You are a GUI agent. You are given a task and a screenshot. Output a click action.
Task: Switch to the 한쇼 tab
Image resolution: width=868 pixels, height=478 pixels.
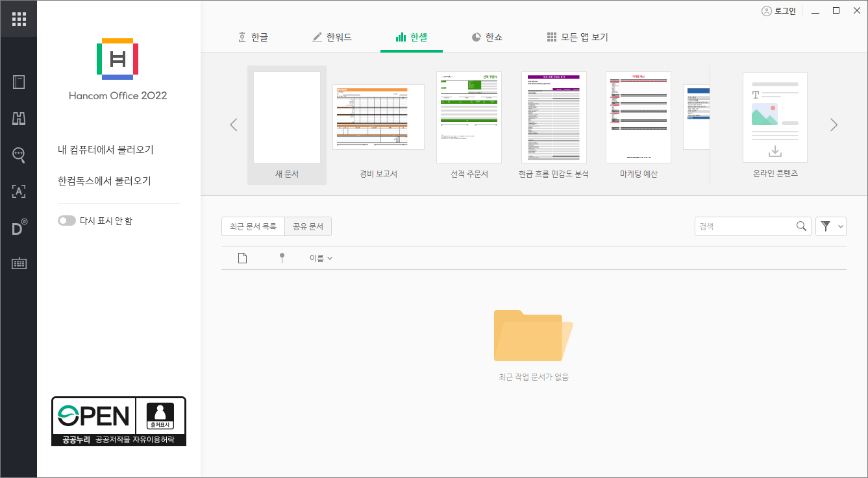(487, 37)
